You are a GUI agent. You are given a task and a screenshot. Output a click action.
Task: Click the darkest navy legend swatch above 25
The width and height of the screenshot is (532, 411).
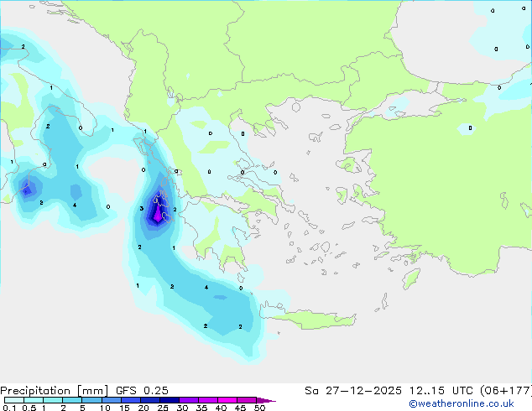(x=170, y=400)
